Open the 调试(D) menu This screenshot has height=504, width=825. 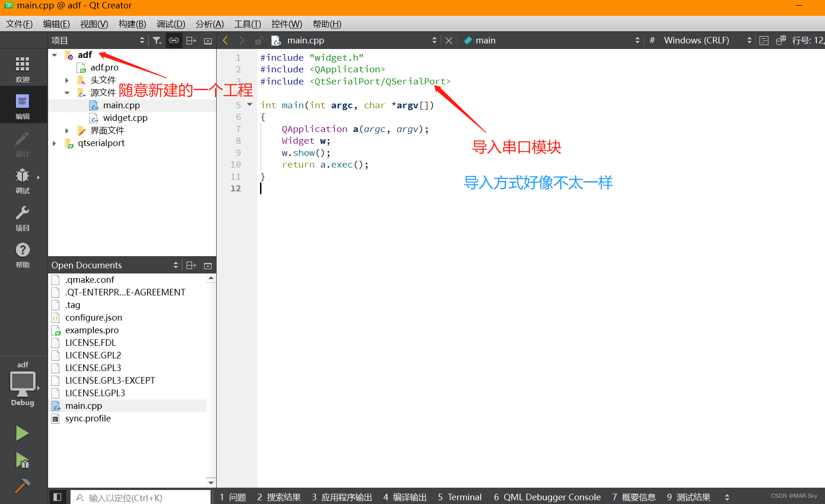point(171,24)
